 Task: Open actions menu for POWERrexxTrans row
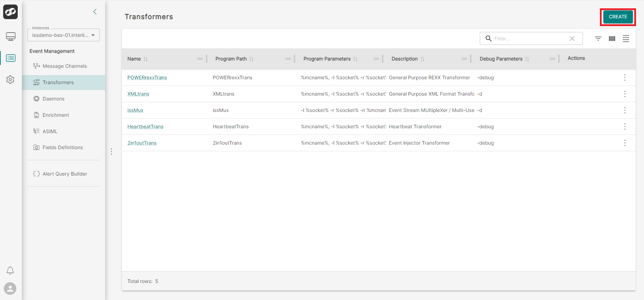coord(625,78)
